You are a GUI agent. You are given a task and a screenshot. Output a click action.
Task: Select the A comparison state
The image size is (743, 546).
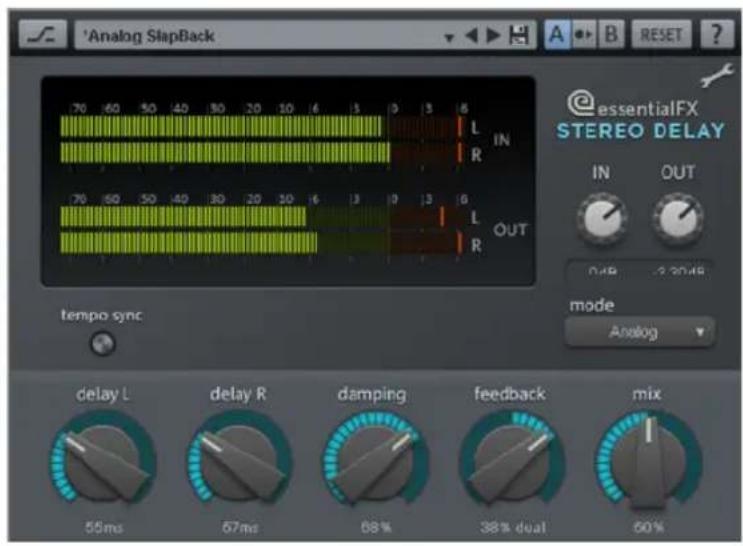[x=557, y=34]
